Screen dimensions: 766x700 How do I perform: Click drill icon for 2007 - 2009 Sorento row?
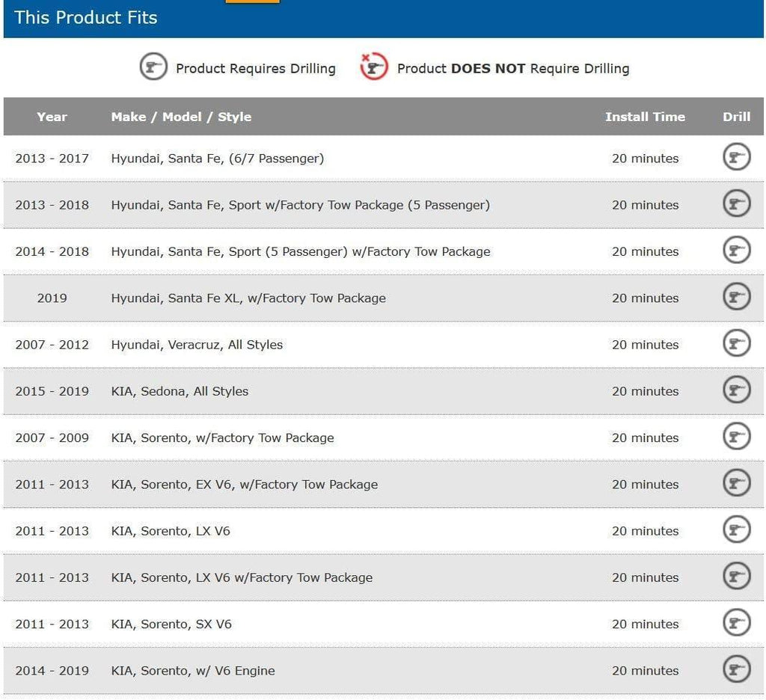(736, 437)
